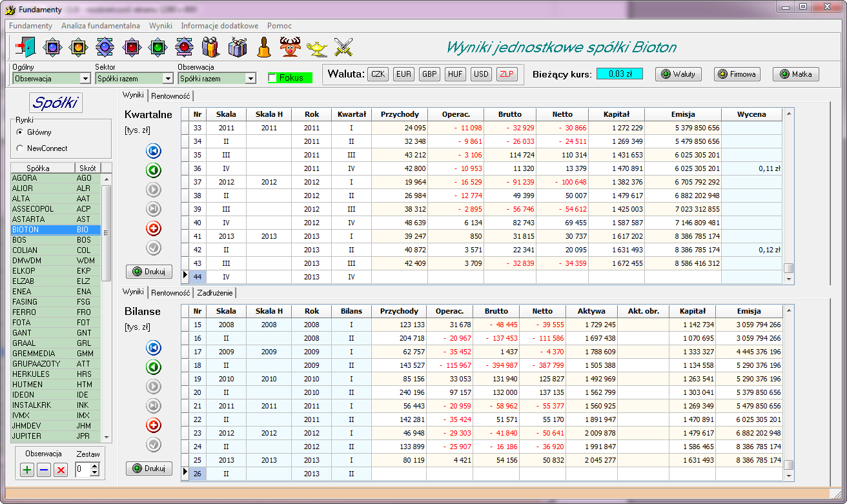Click the Waluty button
Viewport: 847px width, 504px height.
pos(679,74)
